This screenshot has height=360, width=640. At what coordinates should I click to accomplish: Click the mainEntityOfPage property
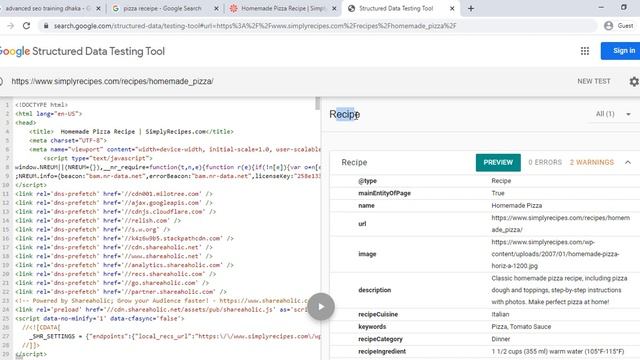click(x=384, y=193)
